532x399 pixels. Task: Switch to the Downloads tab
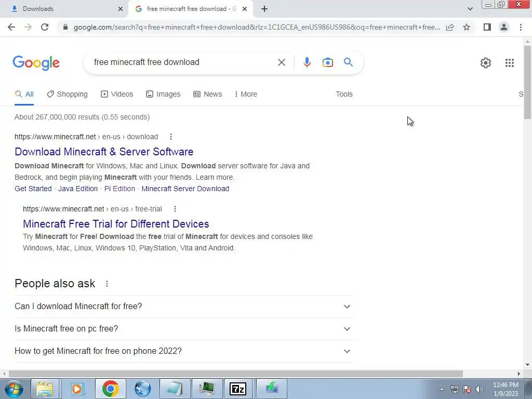click(x=64, y=9)
